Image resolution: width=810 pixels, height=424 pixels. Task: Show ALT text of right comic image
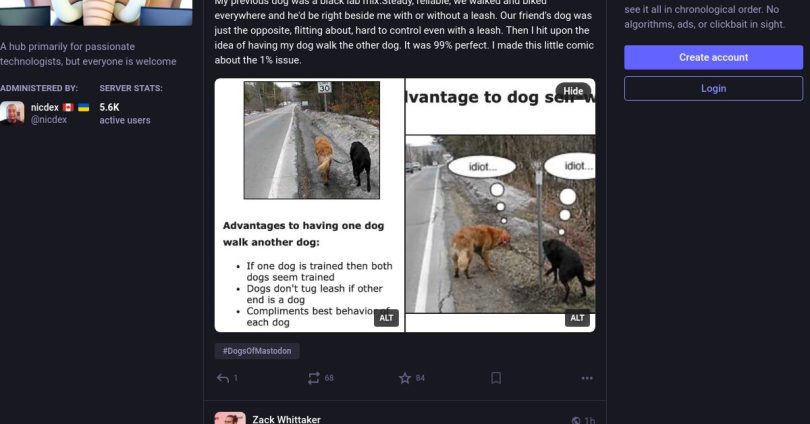577,318
